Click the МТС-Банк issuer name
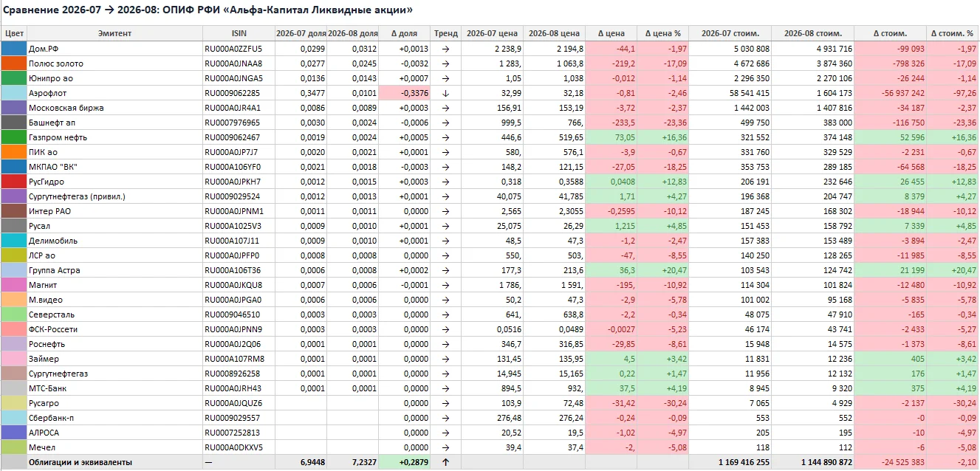The width and height of the screenshot is (980, 471). [x=48, y=388]
